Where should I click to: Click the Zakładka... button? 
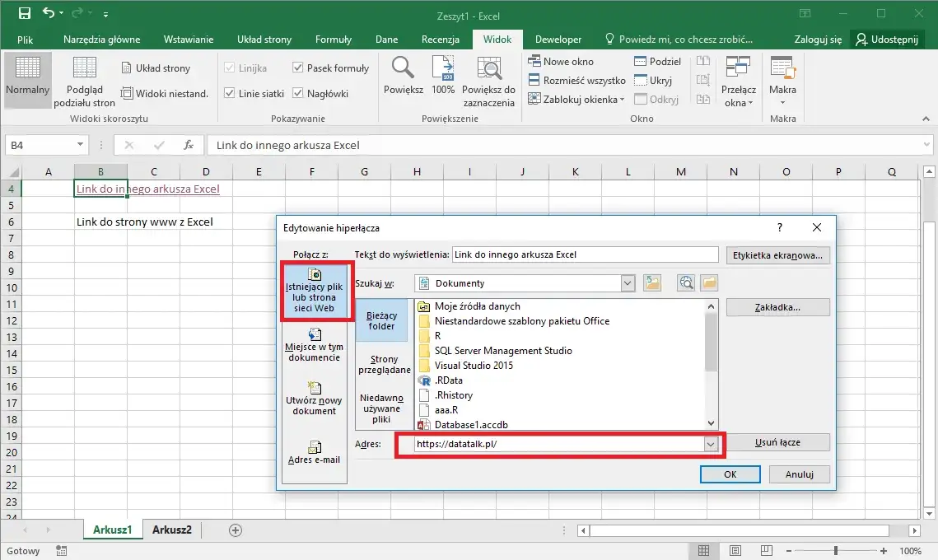(777, 307)
